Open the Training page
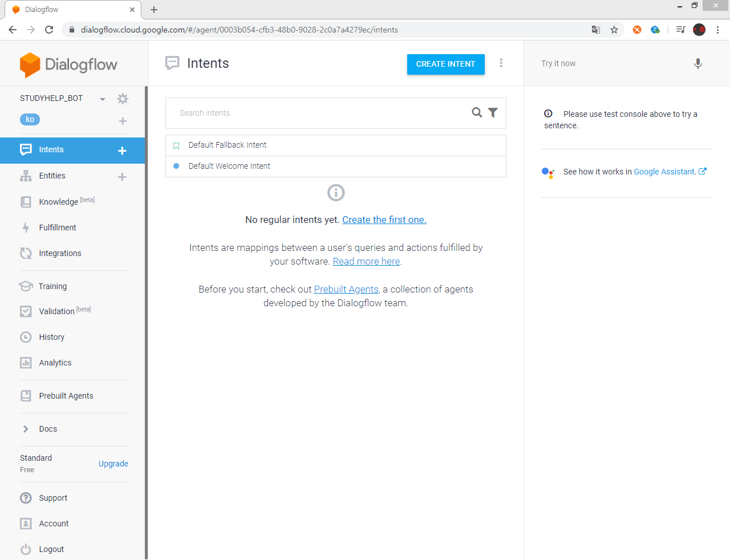The image size is (730, 560). tap(52, 286)
